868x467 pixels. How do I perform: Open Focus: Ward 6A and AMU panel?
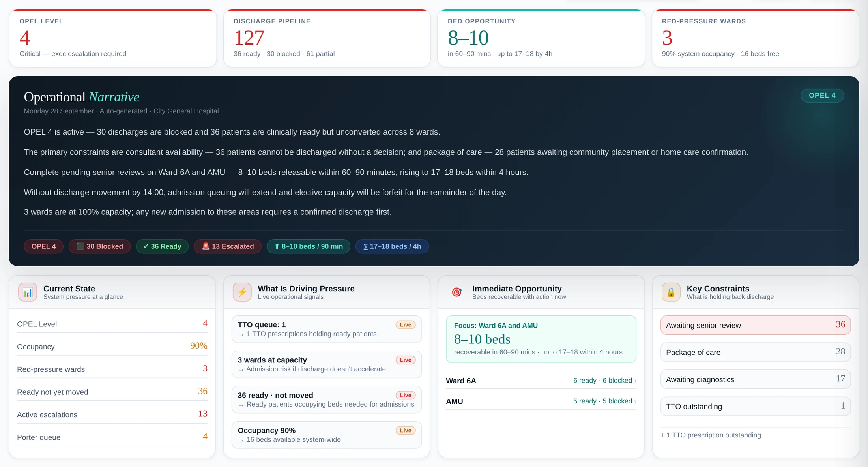click(541, 339)
